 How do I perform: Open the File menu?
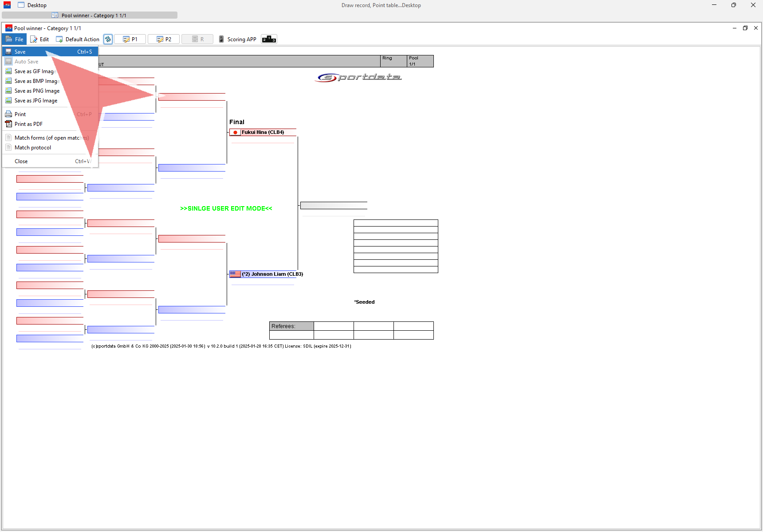(14, 39)
